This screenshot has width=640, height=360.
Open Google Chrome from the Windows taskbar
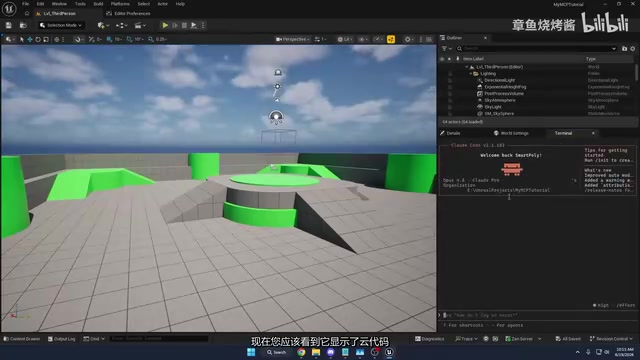301,352
